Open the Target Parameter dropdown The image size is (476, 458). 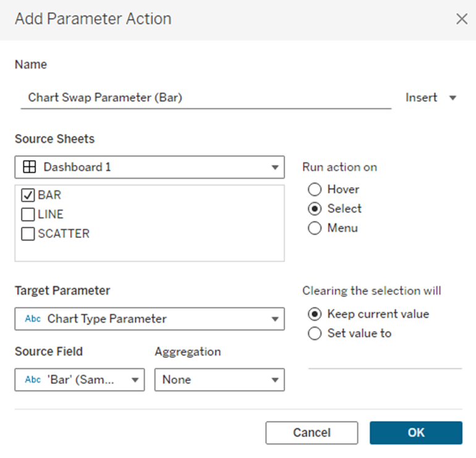coord(150,319)
